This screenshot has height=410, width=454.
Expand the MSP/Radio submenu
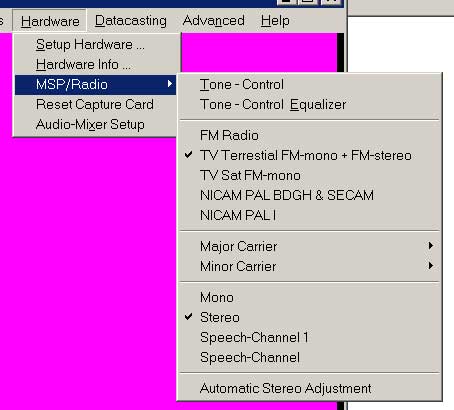point(96,85)
